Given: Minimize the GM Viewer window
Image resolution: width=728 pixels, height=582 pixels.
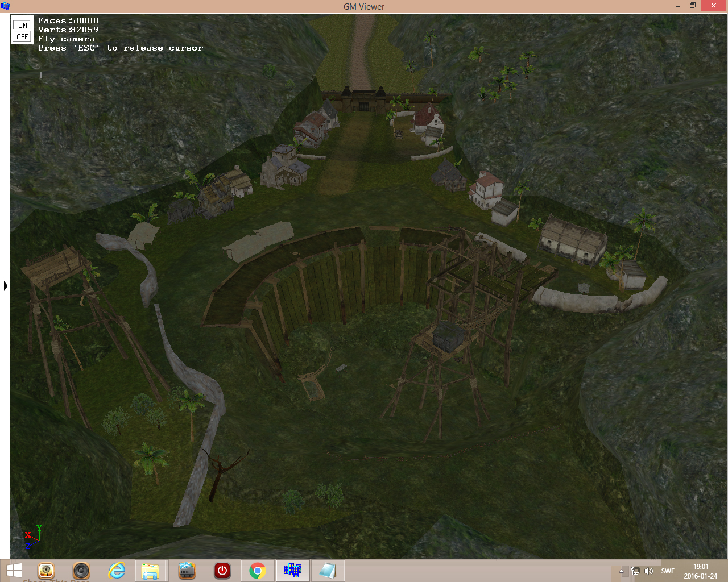Looking at the screenshot, I should (x=678, y=6).
